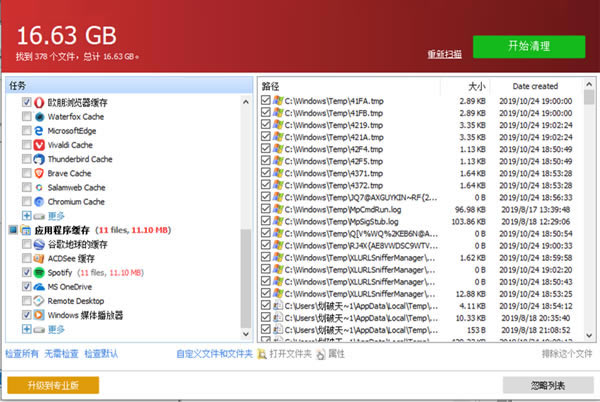The height and width of the screenshot is (402, 600).
Task: Click the file icon for 41FA.tmp
Action: click(278, 101)
